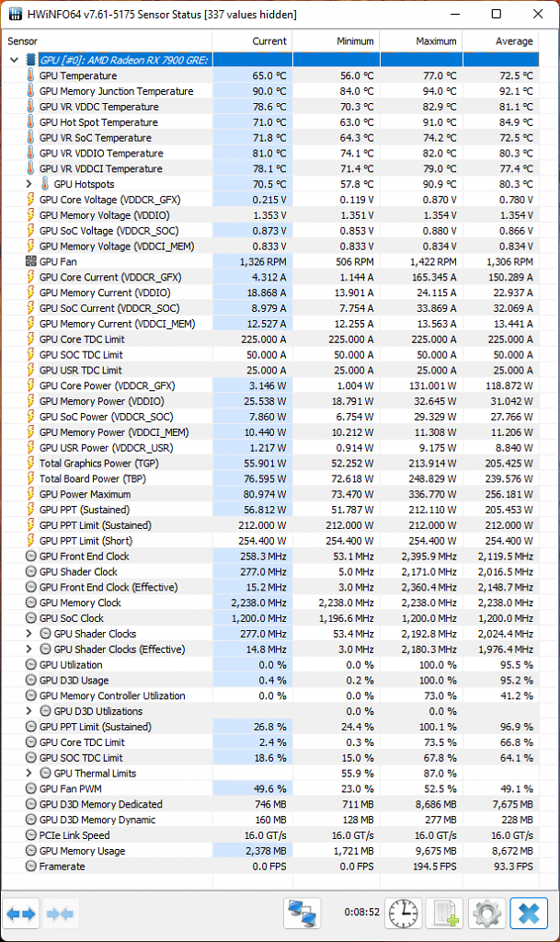Select GPU PPT (Sustained) row
This screenshot has height=942, width=560.
coord(270,510)
